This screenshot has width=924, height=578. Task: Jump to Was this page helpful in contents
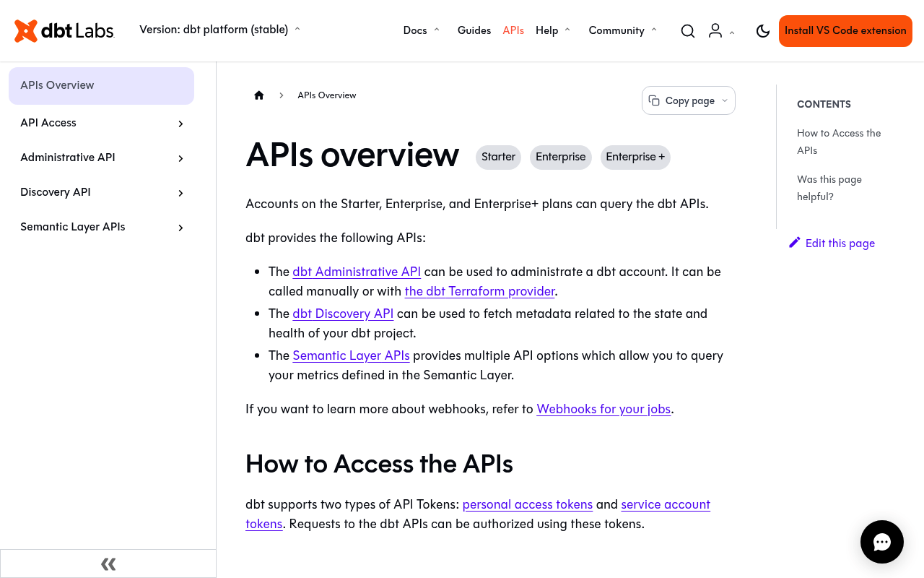tap(829, 188)
